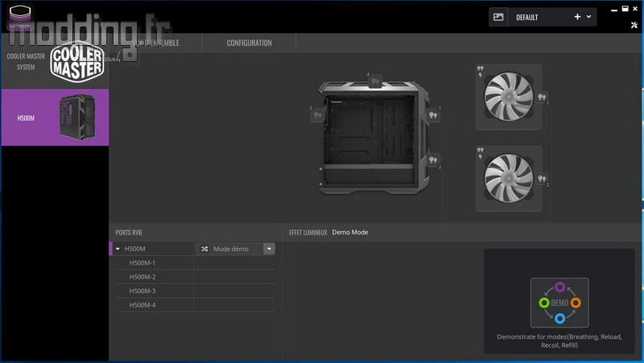
Task: Select the H500M-3 port row
Action: pos(195,291)
